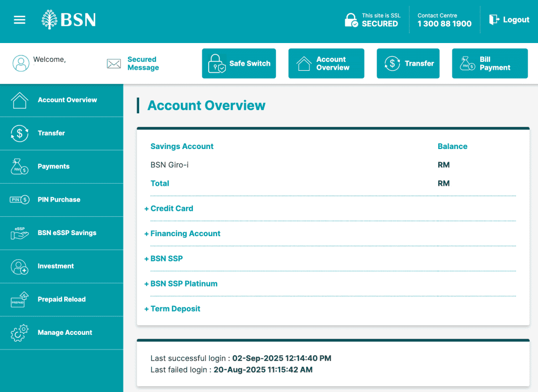Click the Logout text link
Image resolution: width=538 pixels, height=392 pixels.
[516, 20]
